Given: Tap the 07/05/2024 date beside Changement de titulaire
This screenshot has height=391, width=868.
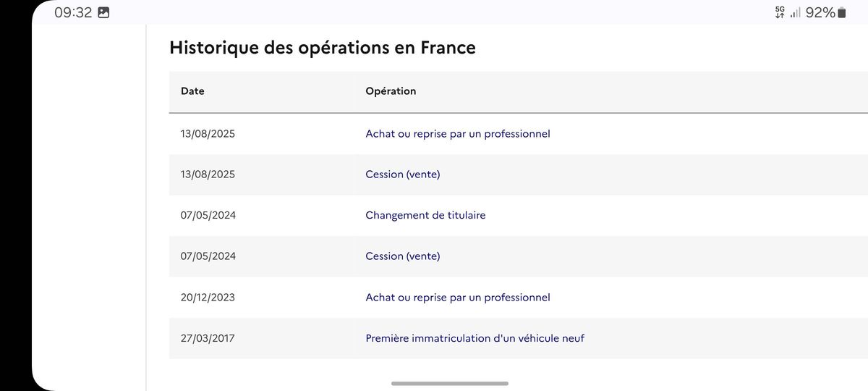Looking at the screenshot, I should coord(208,215).
